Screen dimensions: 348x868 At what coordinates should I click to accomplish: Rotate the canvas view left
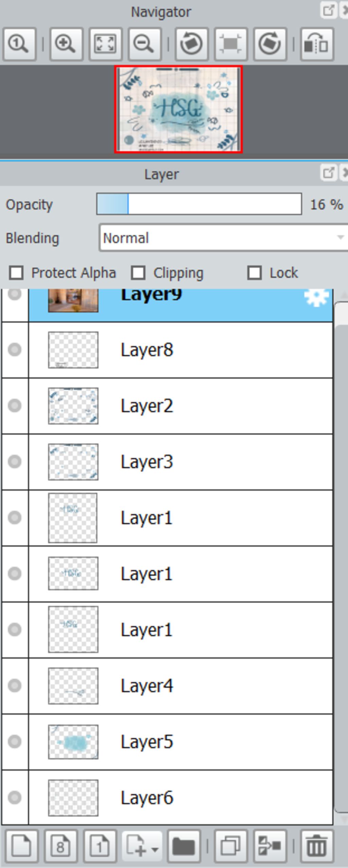point(191,44)
